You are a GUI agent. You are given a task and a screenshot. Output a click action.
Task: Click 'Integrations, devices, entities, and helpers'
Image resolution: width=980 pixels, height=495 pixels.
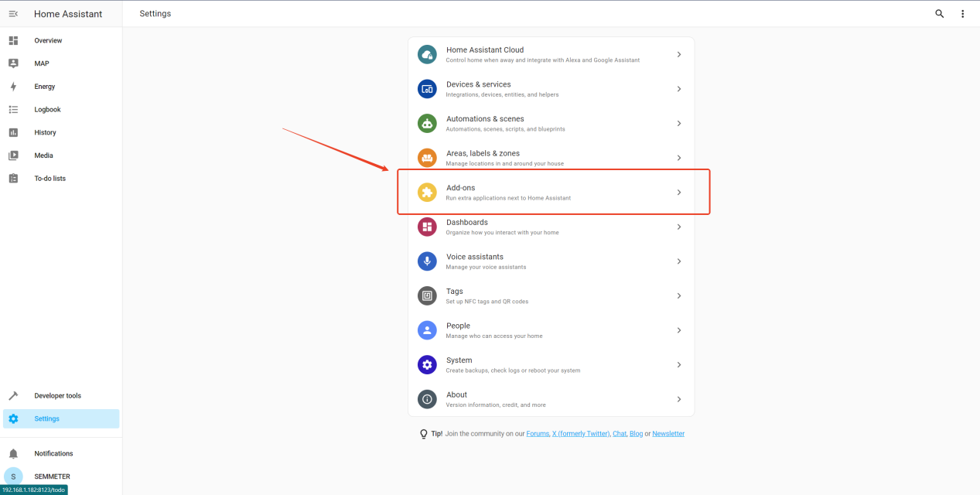tap(502, 94)
